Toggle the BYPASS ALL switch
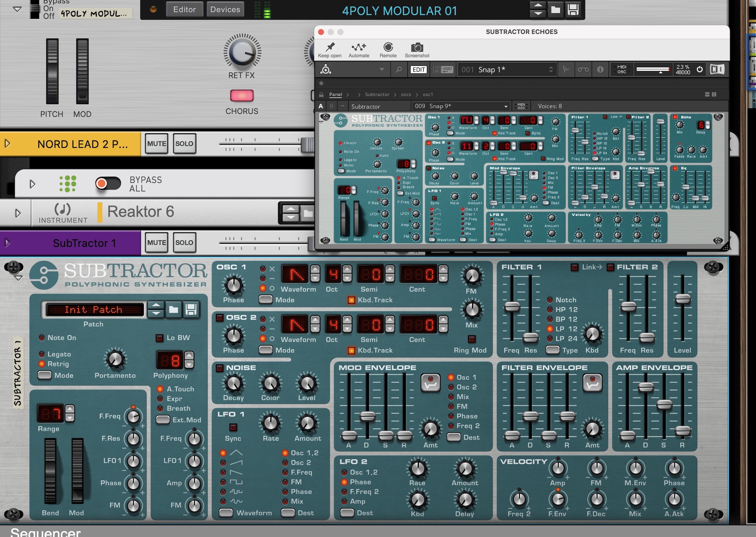 (108, 183)
